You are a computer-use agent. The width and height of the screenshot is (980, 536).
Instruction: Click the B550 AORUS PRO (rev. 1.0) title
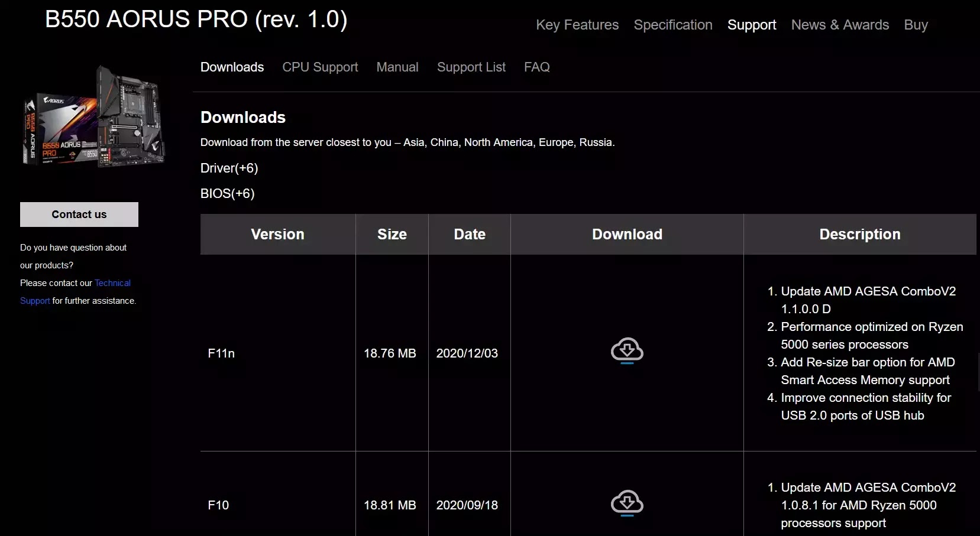click(x=196, y=20)
